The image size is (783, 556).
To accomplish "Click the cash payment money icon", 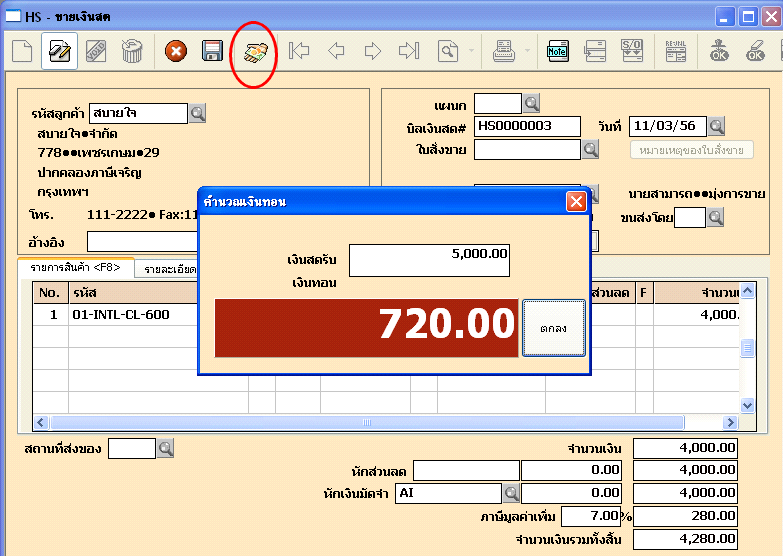I will [254, 52].
